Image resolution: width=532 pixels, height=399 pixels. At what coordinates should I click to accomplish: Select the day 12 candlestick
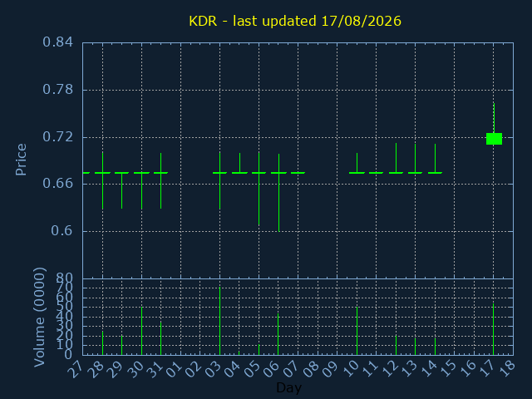coord(396,159)
